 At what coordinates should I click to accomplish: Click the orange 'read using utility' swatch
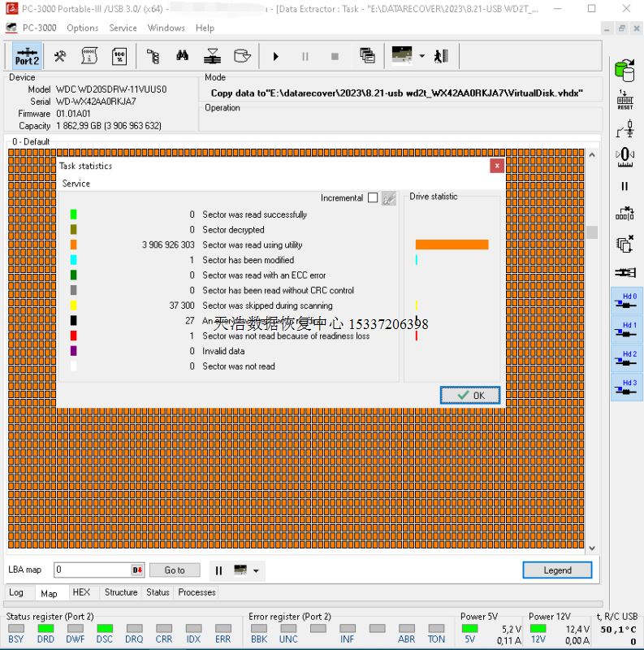coord(74,245)
